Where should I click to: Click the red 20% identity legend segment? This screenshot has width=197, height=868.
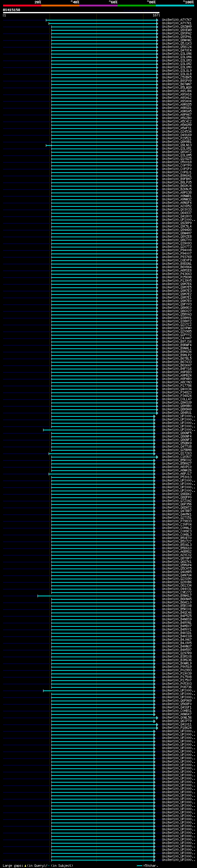tap(22, 6)
